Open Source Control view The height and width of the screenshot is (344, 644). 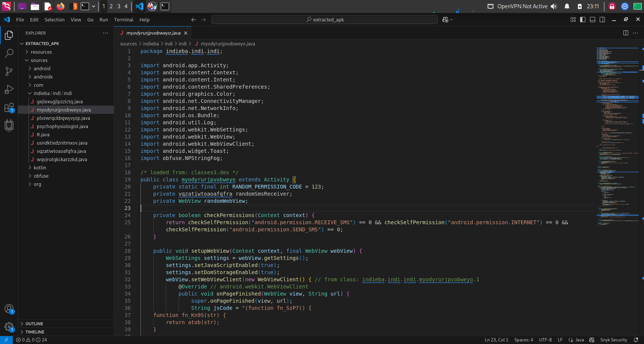pyautogui.click(x=9, y=71)
